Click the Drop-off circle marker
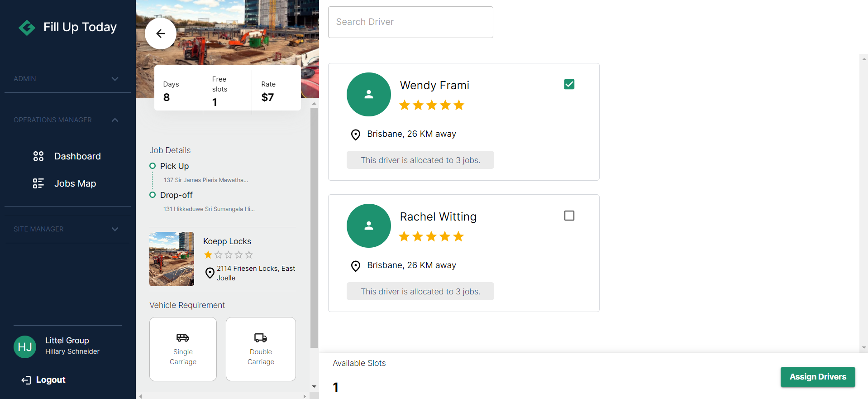Screen dimensions: 868x399 pos(153,195)
